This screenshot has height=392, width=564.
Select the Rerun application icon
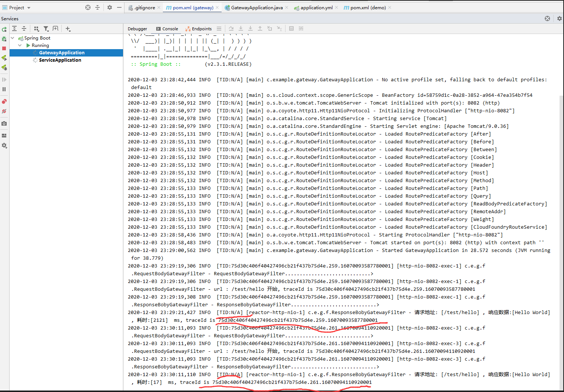click(4, 29)
